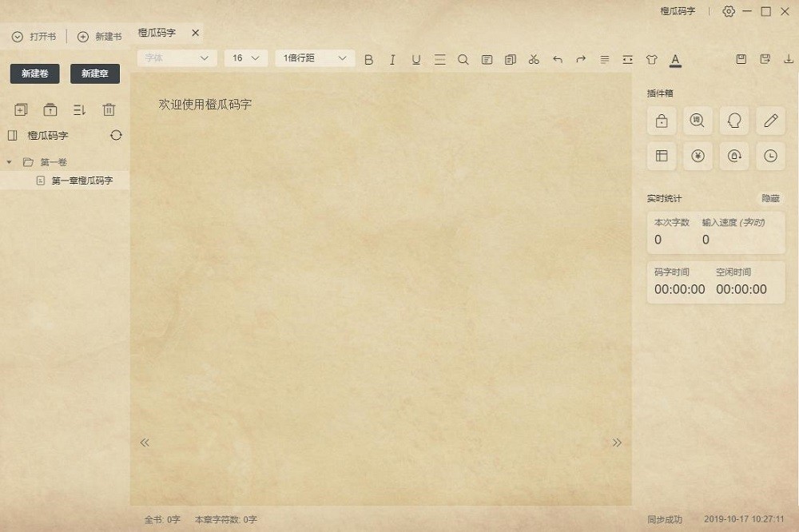Open the 1倍行距 line spacing dropdown

pyautogui.click(x=315, y=58)
